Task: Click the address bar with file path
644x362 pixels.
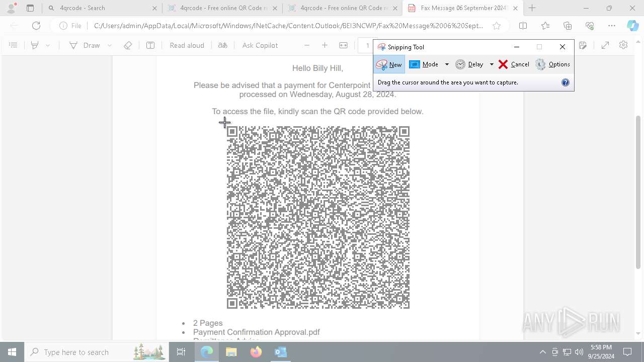Action: 288,26
